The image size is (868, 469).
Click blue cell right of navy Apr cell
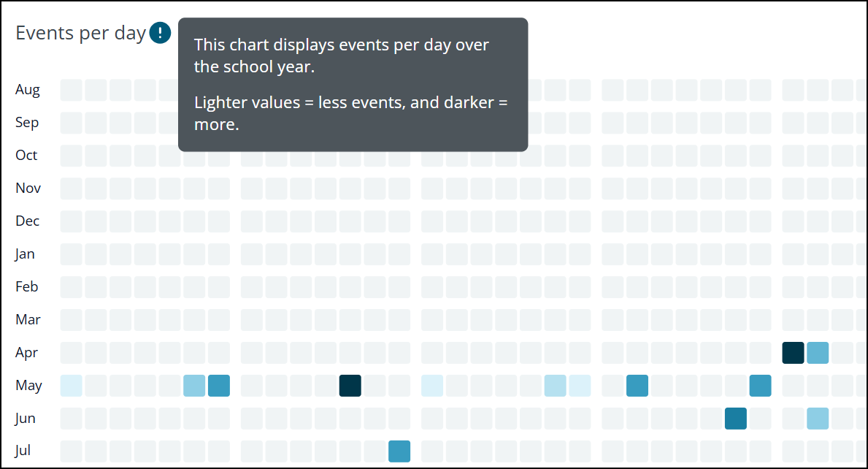(x=818, y=353)
